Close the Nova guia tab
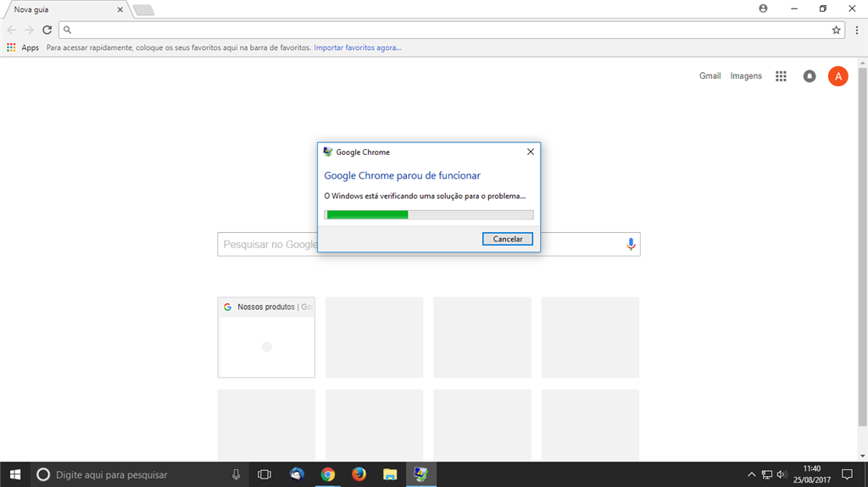This screenshot has height=487, width=868. [120, 9]
